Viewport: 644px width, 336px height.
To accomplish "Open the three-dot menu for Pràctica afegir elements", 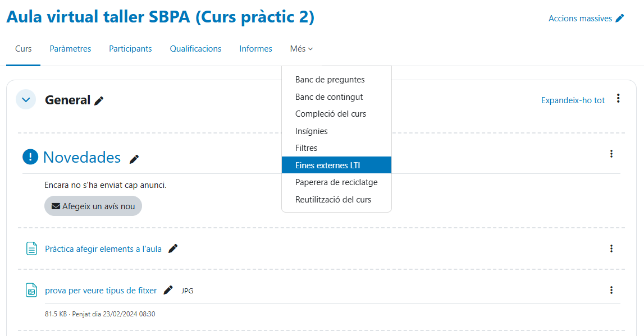I will point(611,248).
